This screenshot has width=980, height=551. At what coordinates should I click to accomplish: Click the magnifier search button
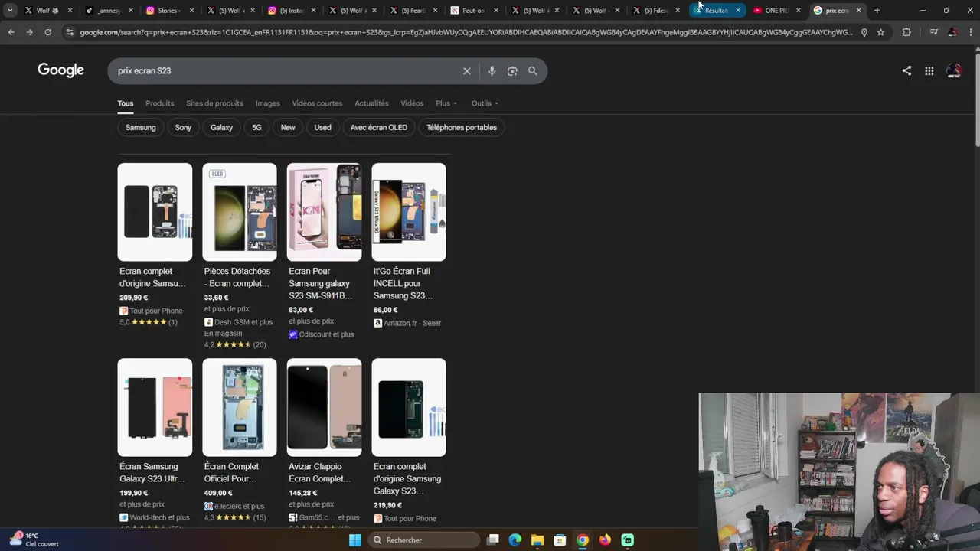[x=533, y=70]
